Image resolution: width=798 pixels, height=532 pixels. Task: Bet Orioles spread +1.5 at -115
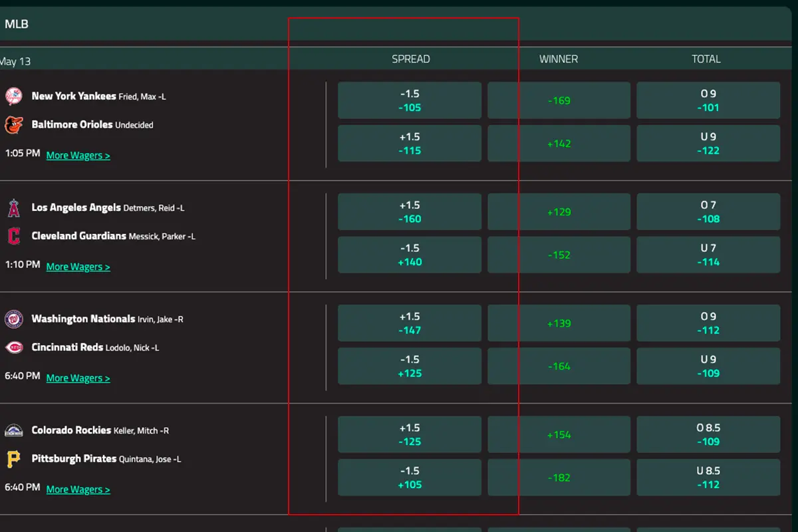[x=410, y=144]
